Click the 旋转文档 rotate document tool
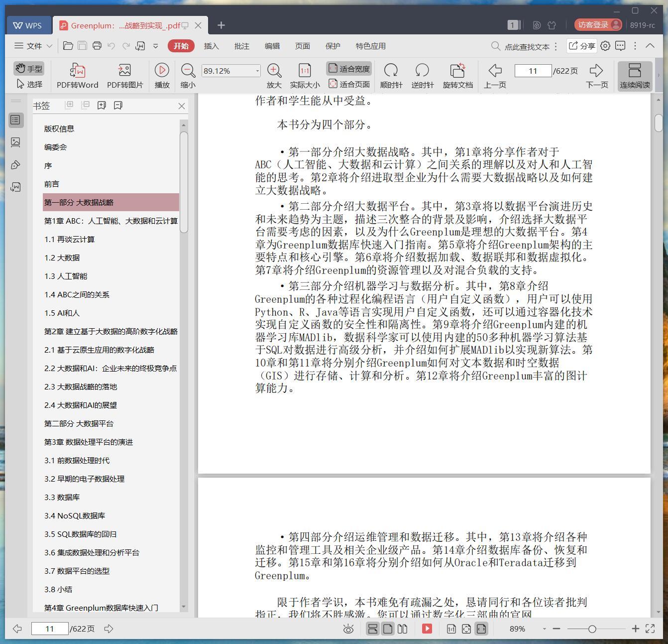Image resolution: width=668 pixels, height=644 pixels. point(457,76)
